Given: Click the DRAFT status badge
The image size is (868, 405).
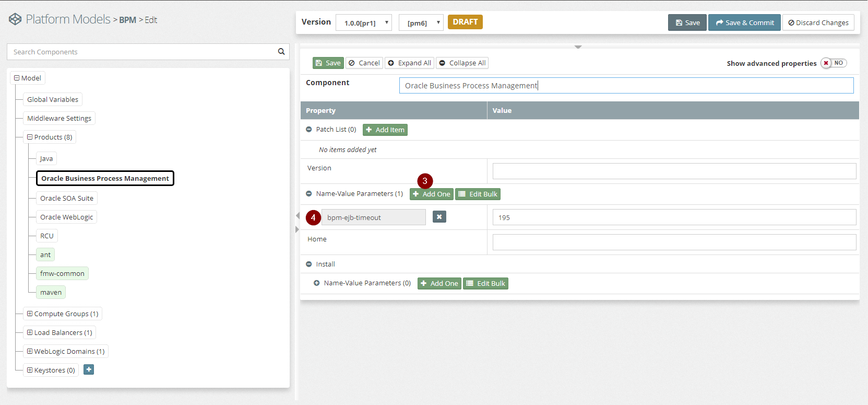Looking at the screenshot, I should point(465,22).
